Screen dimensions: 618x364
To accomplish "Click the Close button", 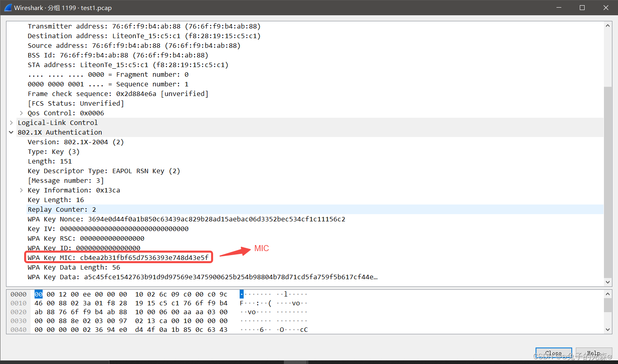I will click(x=553, y=354).
